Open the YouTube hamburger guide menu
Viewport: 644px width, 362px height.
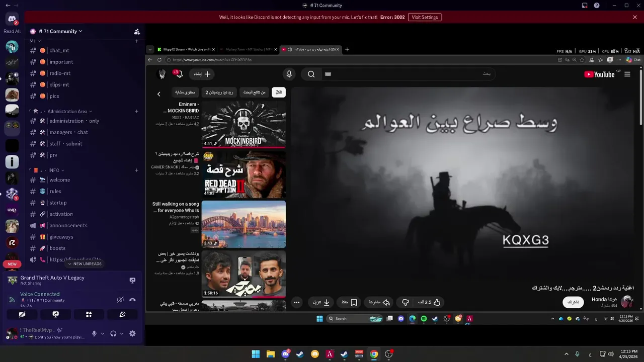tap(627, 74)
